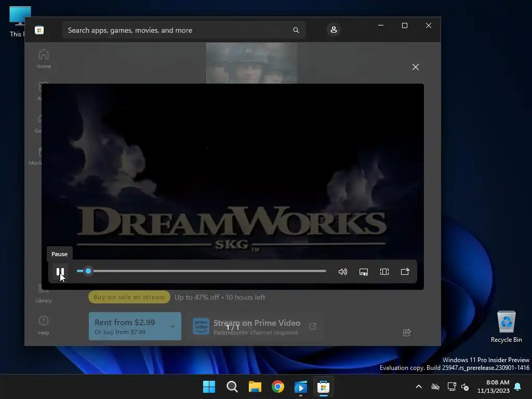Open notifications bell icon

[x=518, y=387]
